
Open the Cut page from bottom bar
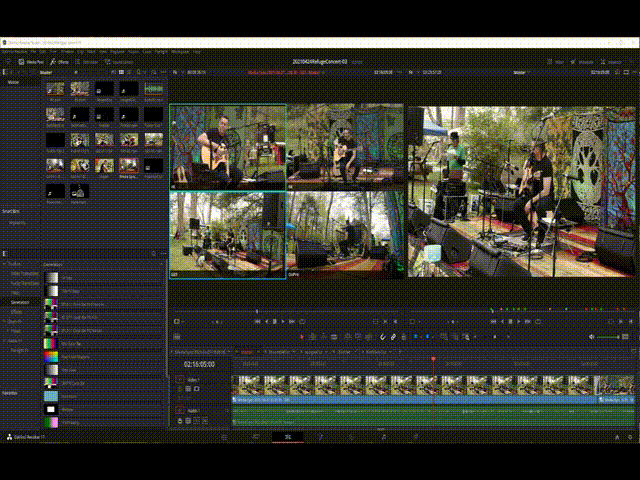[255, 438]
